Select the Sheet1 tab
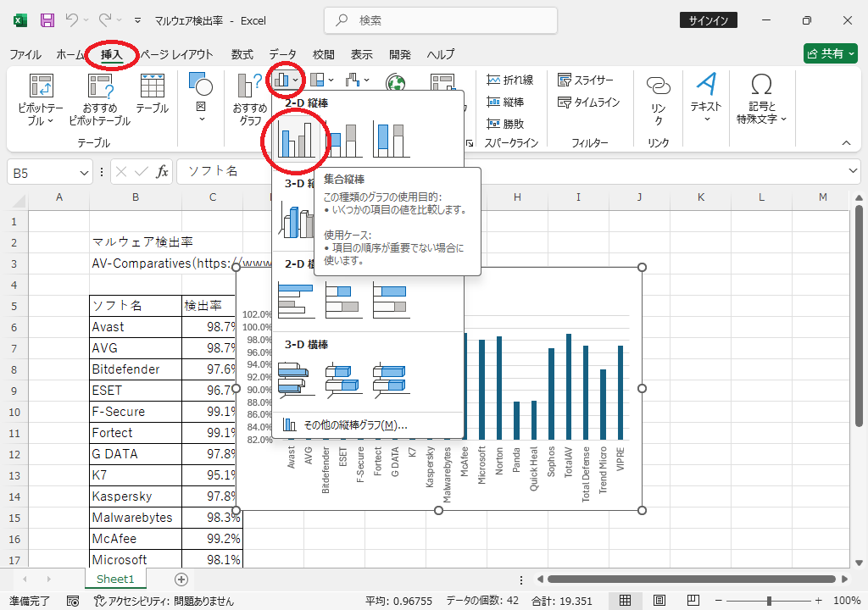 point(115,579)
